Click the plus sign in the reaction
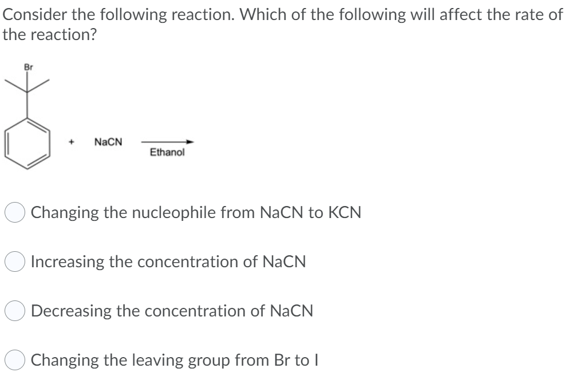This screenshot has width=569, height=392. click(71, 142)
